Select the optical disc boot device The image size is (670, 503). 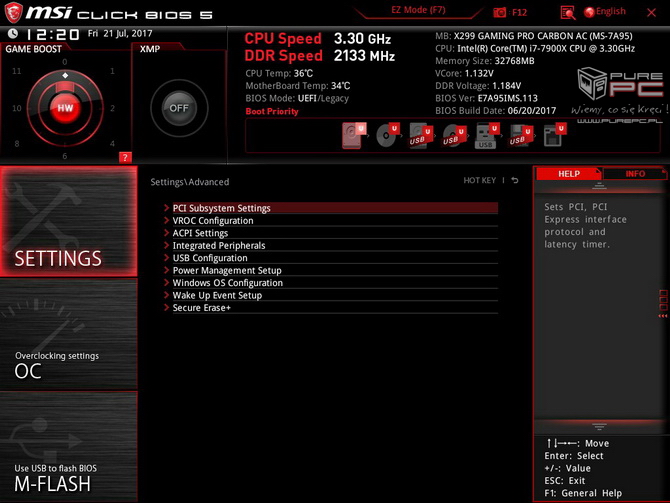click(x=388, y=135)
